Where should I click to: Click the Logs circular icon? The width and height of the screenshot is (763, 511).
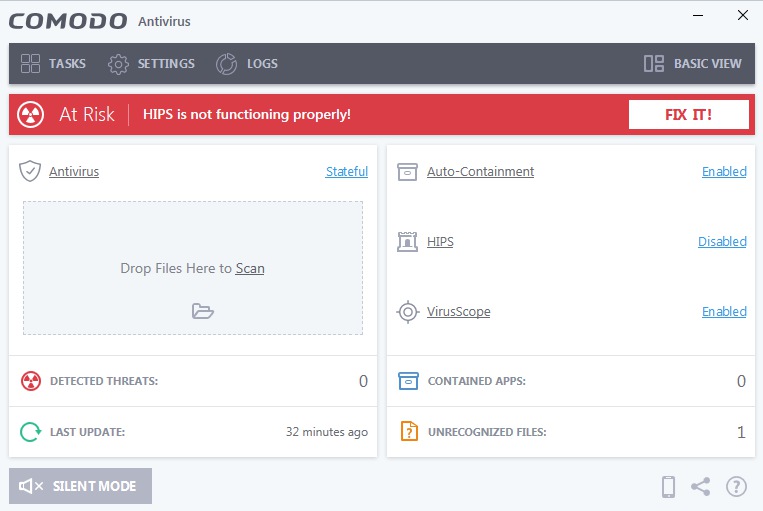(226, 64)
